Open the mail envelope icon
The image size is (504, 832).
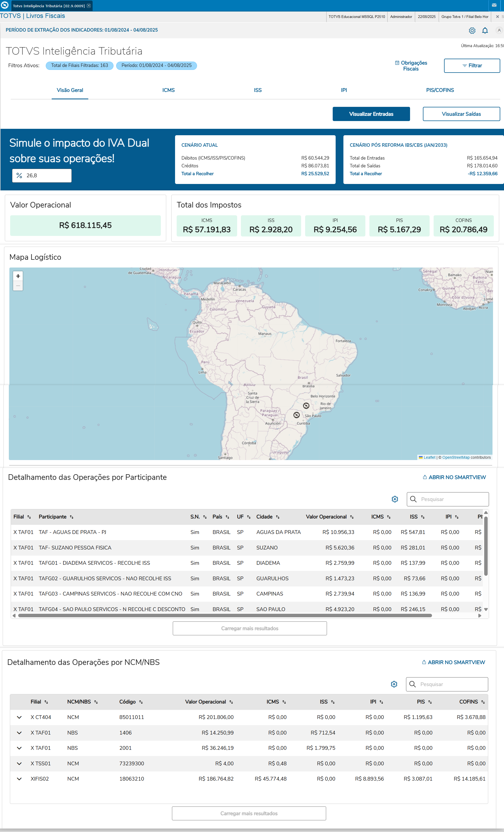click(494, 5)
